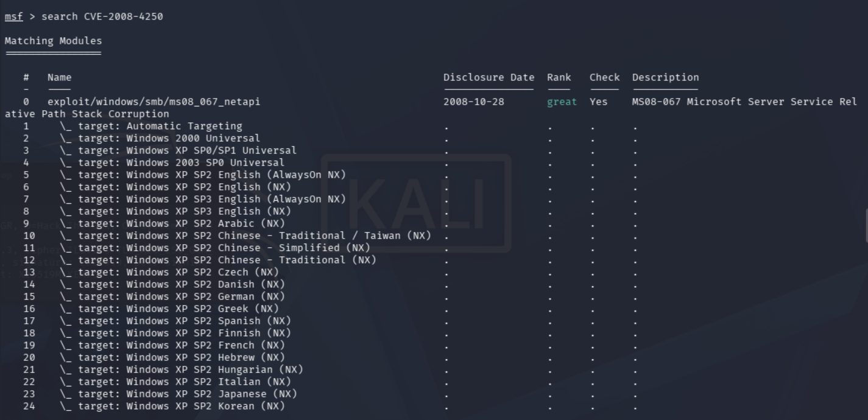Viewport: 868px width, 420px height.
Task: Select the 'Windows XP SP0/SP1 Universal' row
Action: [x=178, y=150]
